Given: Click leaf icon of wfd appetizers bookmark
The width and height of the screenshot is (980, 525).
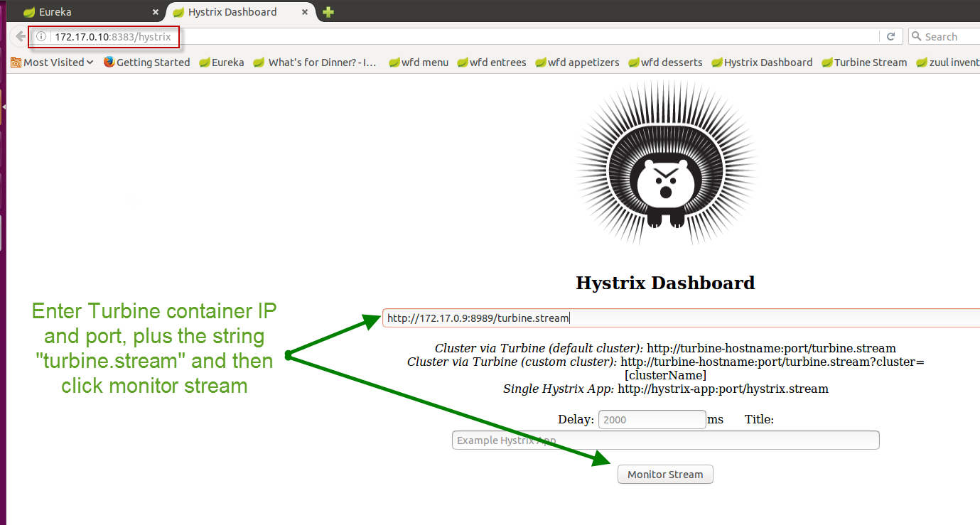Looking at the screenshot, I should [541, 63].
